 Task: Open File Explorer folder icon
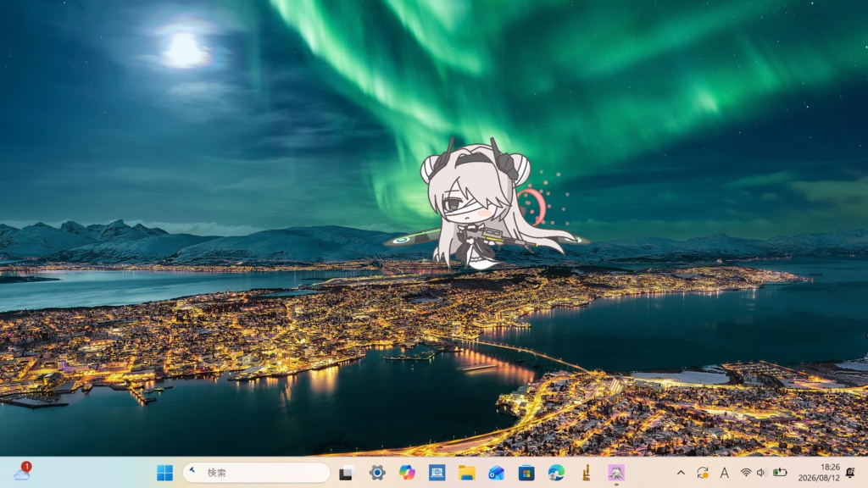click(x=467, y=473)
